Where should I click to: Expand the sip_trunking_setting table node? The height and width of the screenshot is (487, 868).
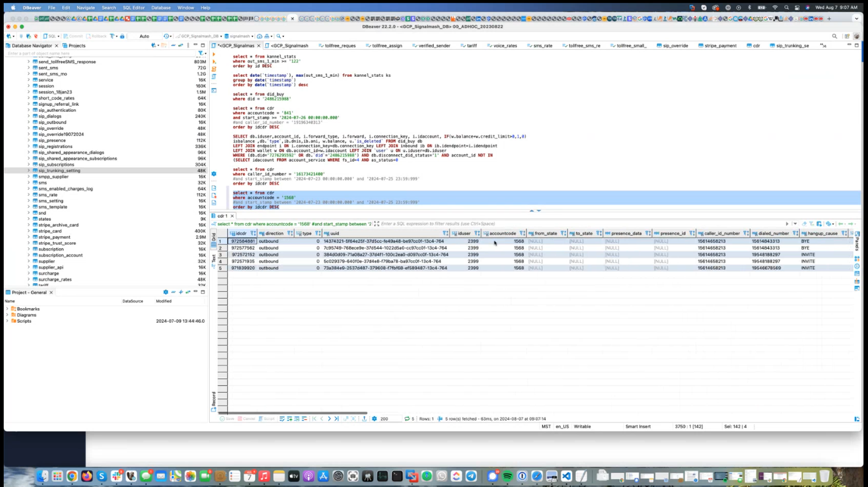click(28, 170)
